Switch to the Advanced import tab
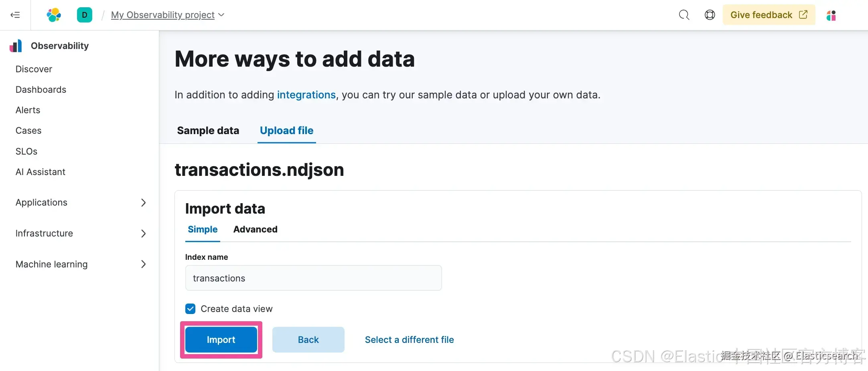The image size is (868, 371). pos(255,229)
